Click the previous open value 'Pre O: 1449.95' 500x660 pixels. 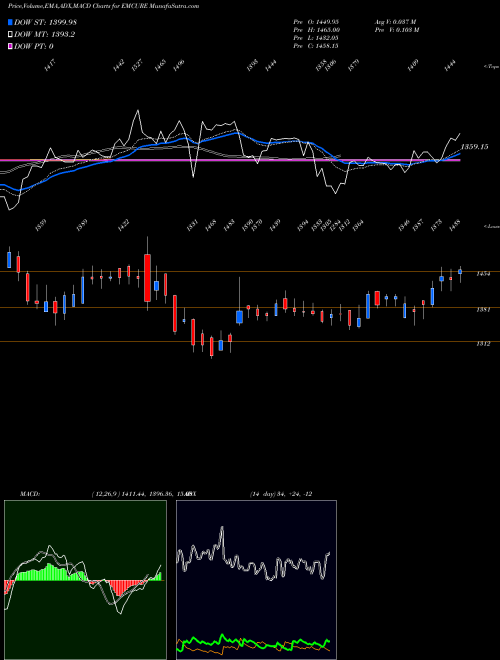pos(316,21)
